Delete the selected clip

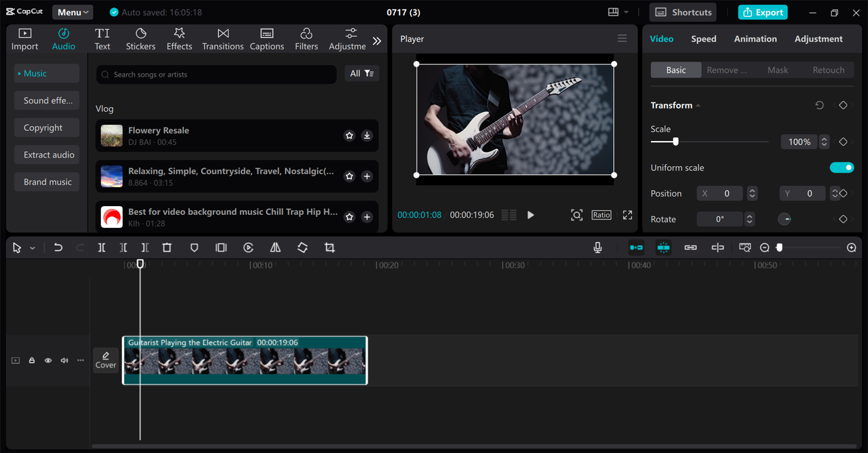167,248
